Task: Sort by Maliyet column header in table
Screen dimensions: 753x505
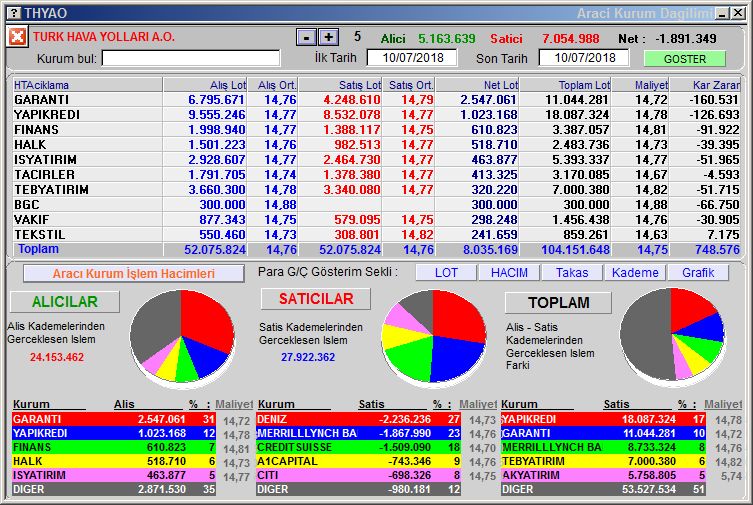Action: 641,85
